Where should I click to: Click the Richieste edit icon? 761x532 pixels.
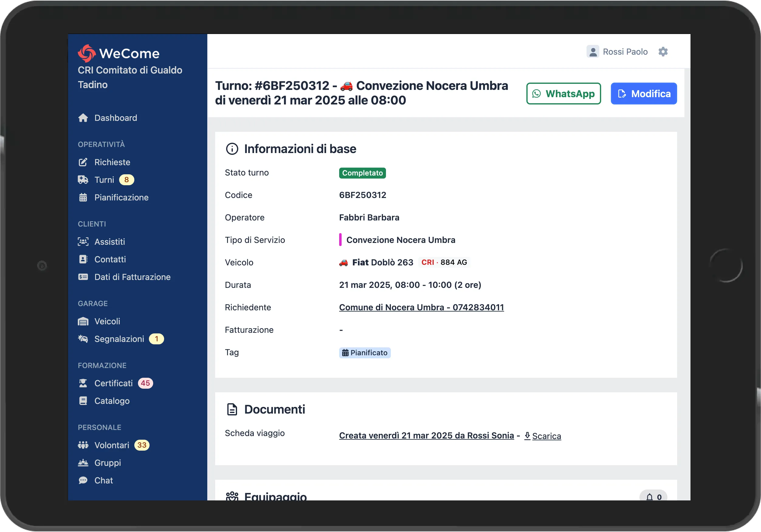(x=83, y=162)
